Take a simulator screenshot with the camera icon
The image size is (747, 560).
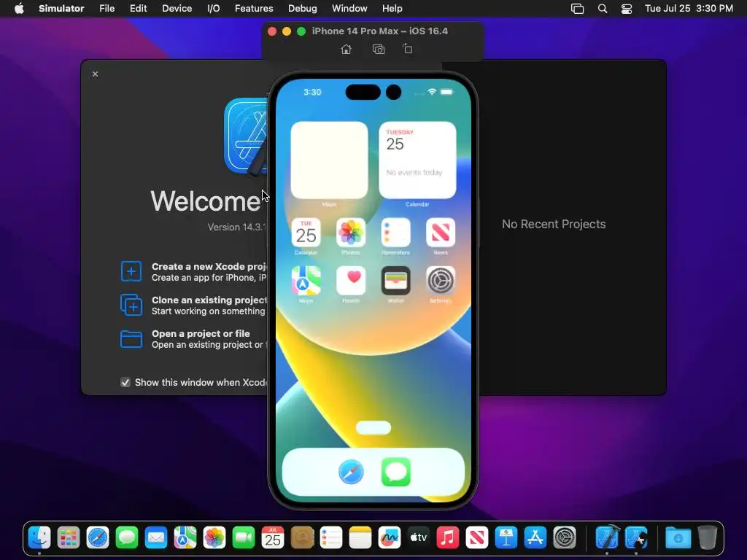pos(379,49)
